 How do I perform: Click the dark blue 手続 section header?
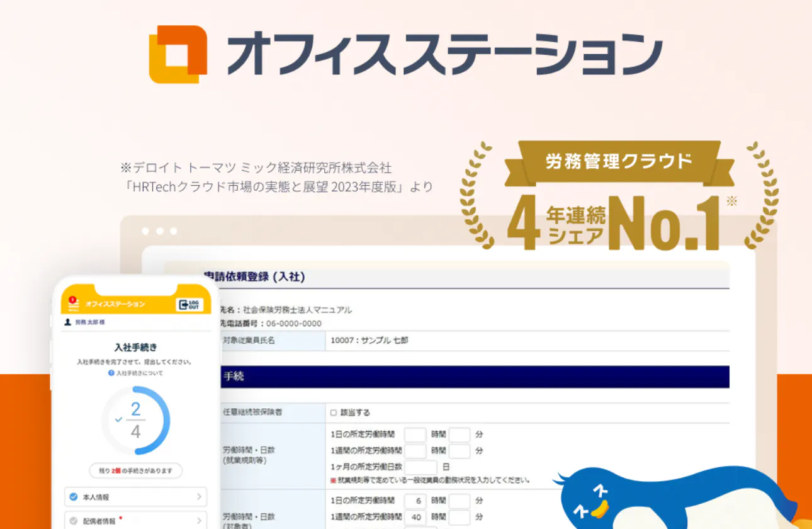pos(474,377)
